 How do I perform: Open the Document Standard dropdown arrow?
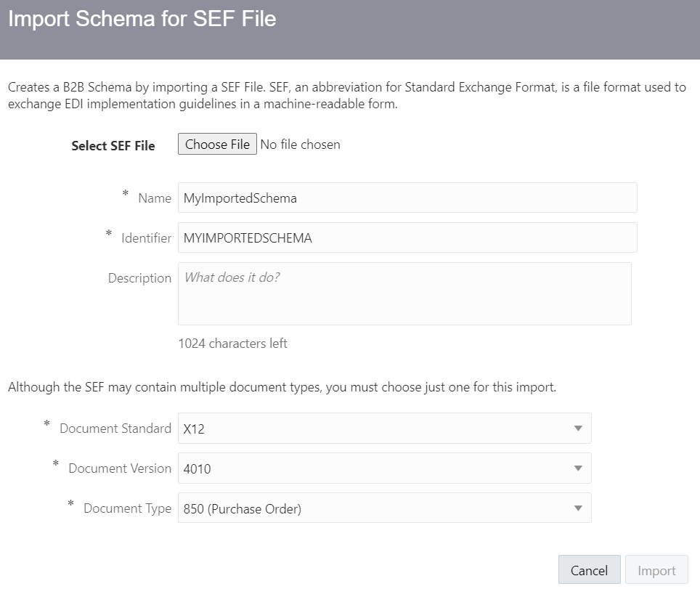pyautogui.click(x=579, y=428)
